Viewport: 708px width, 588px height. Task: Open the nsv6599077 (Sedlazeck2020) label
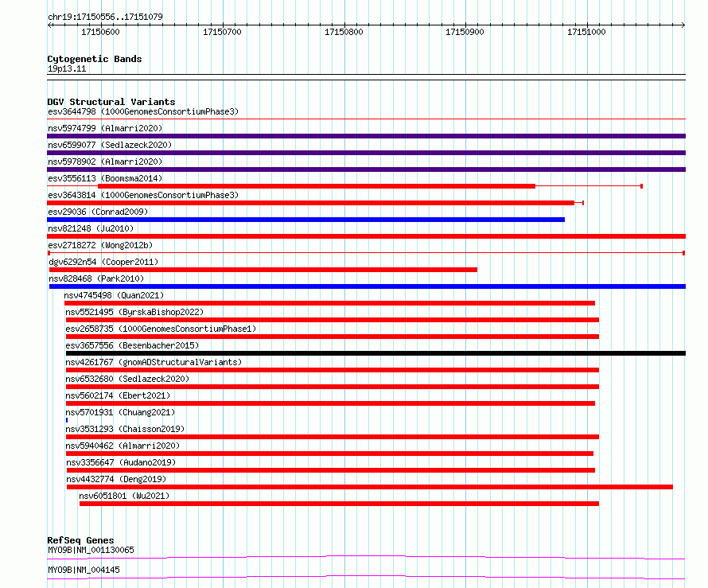(x=110, y=145)
